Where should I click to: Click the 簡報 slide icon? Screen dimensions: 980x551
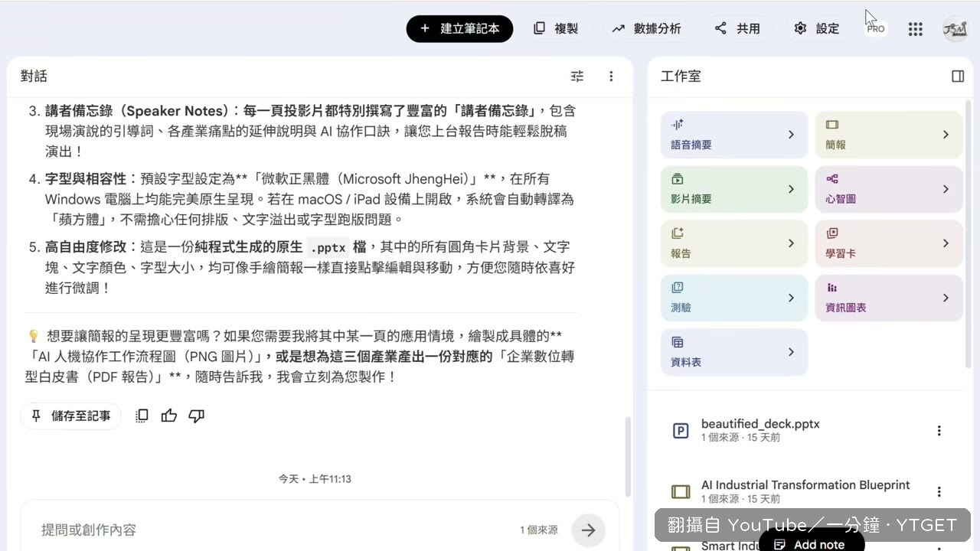coord(832,125)
